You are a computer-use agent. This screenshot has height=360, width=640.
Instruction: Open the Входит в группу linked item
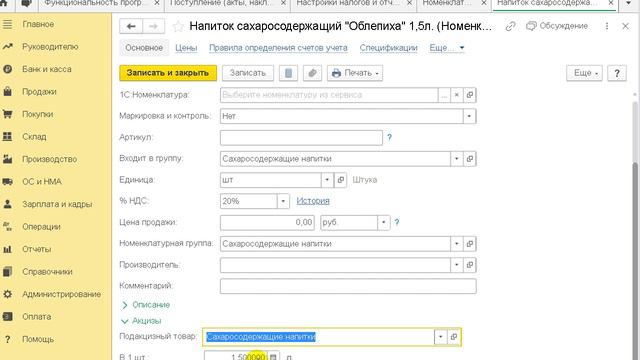tap(470, 159)
